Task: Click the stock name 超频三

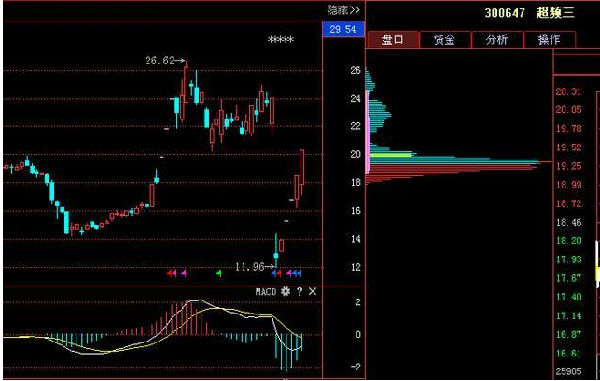Action: [x=555, y=13]
